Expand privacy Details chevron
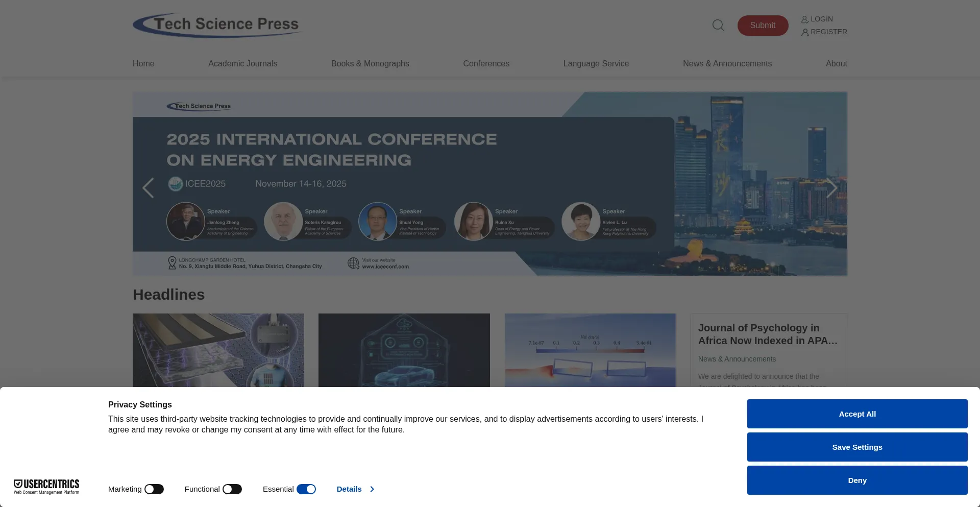This screenshot has width=980, height=507. 372,489
